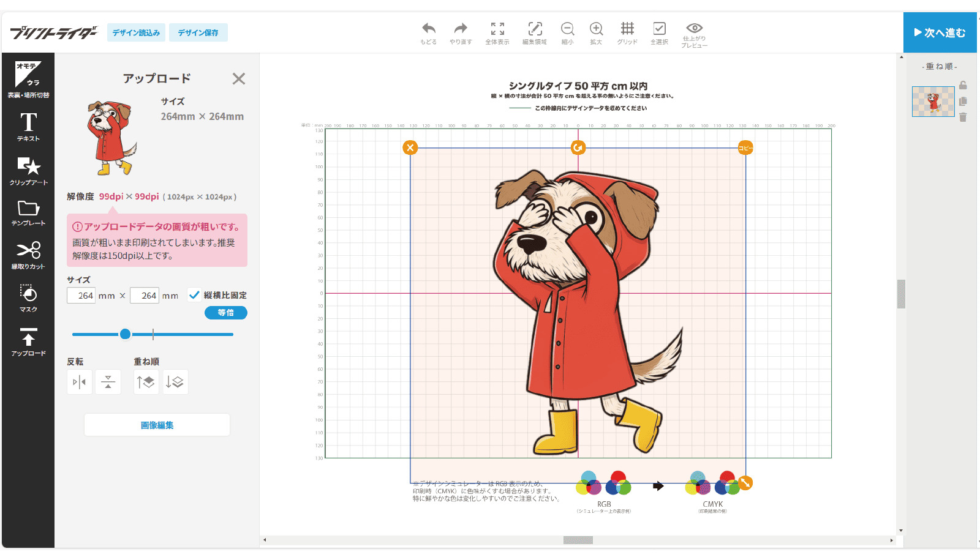Toggle the grid display

[x=627, y=33]
